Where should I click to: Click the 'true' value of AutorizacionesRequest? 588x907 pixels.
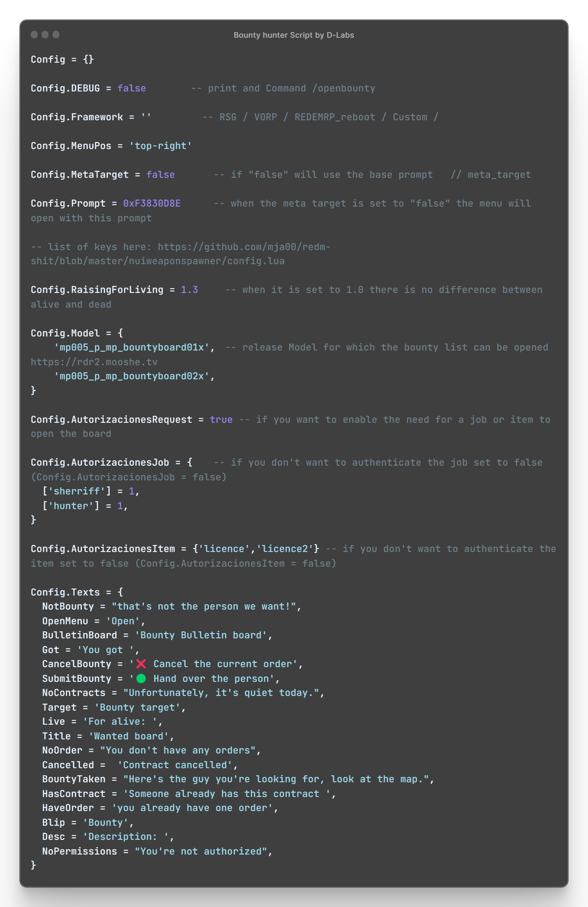[221, 420]
